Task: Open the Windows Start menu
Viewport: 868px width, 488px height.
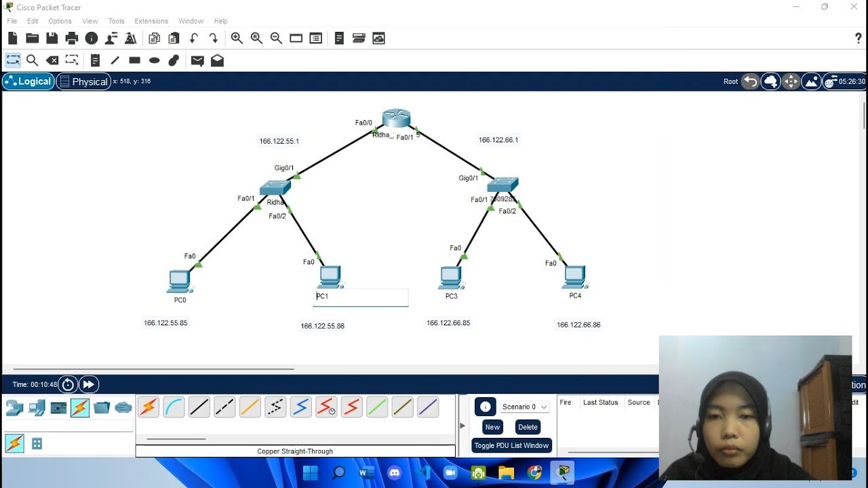Action: tap(311, 472)
